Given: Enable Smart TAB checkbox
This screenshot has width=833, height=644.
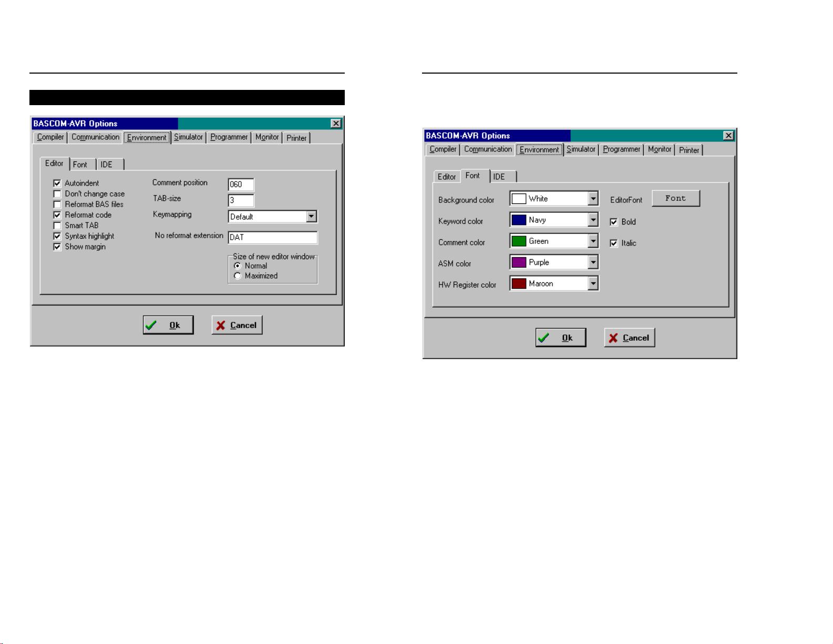Looking at the screenshot, I should point(57,226).
